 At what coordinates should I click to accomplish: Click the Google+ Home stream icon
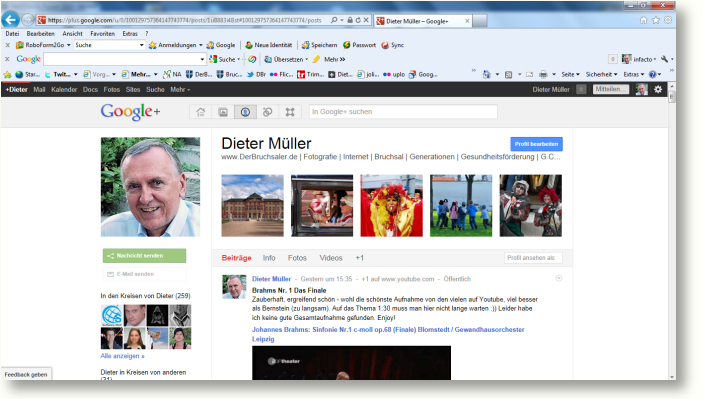pos(200,112)
